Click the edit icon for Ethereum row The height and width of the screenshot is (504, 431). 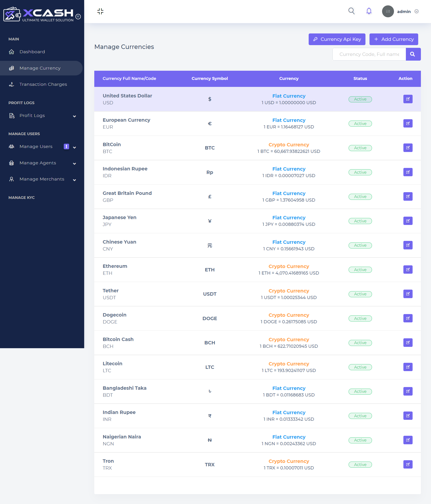coord(408,270)
